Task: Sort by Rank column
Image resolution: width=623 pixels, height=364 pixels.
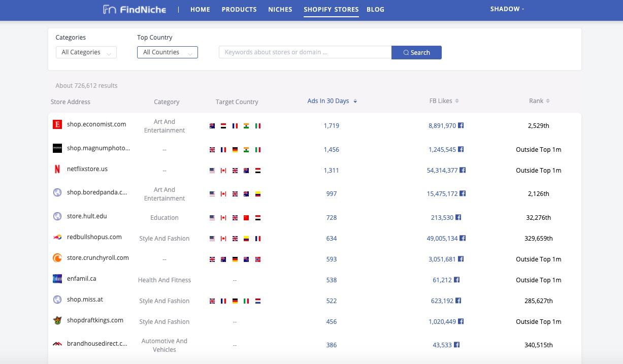Action: coord(539,101)
